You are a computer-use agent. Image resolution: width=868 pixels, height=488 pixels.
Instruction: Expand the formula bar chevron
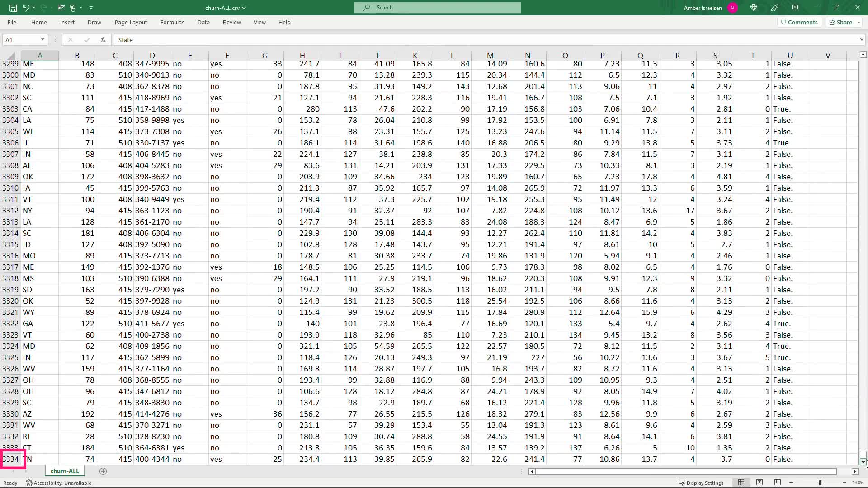[x=862, y=40]
